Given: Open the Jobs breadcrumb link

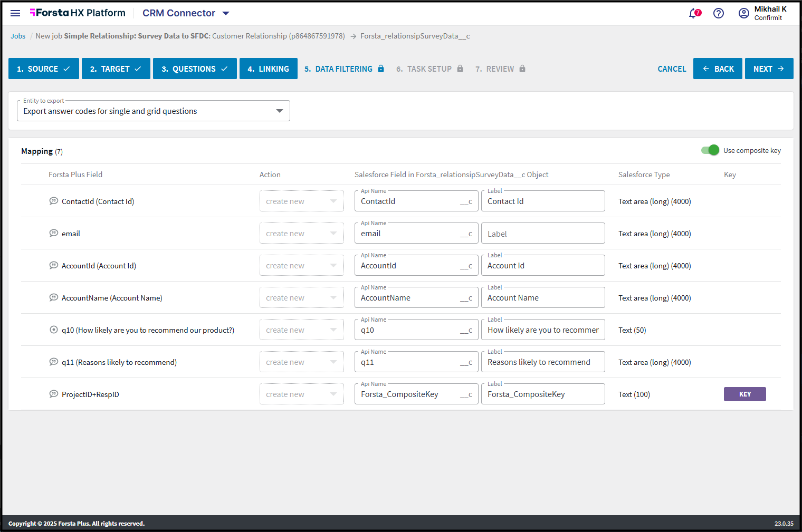Looking at the screenshot, I should (18, 36).
